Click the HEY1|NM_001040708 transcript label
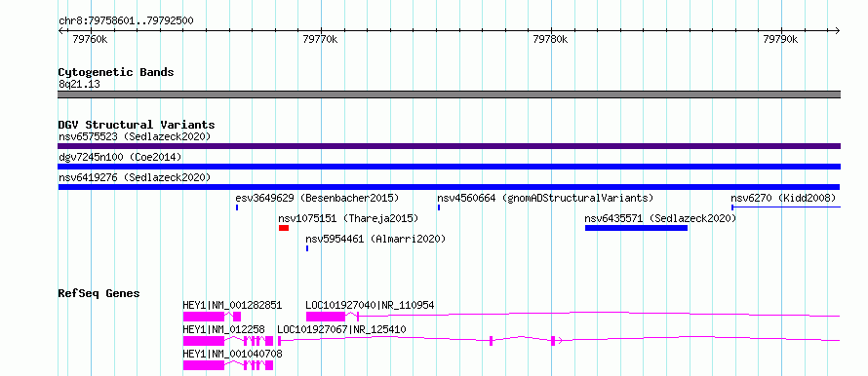Screen dimensions: 868x376 [x=232, y=354]
